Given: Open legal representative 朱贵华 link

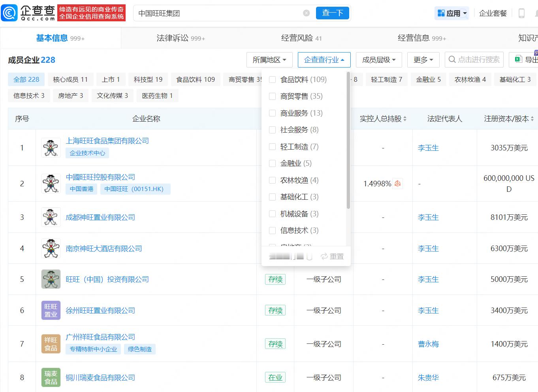Looking at the screenshot, I should [428, 377].
